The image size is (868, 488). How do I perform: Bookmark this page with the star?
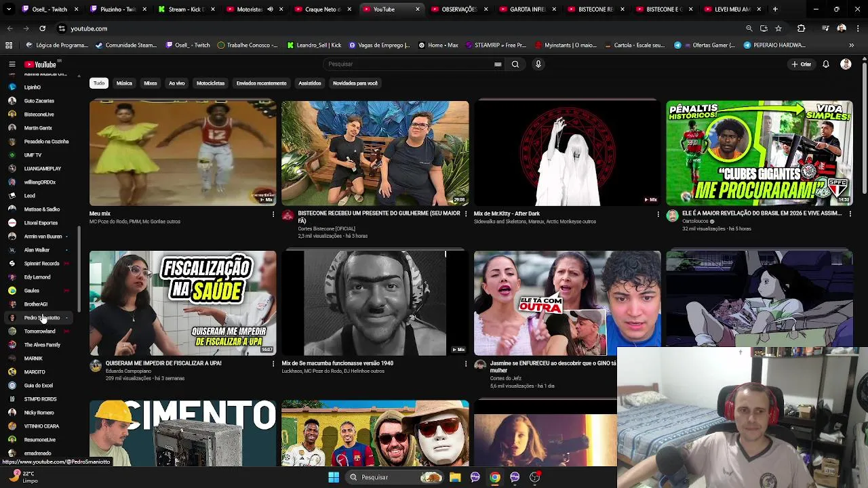tap(778, 28)
